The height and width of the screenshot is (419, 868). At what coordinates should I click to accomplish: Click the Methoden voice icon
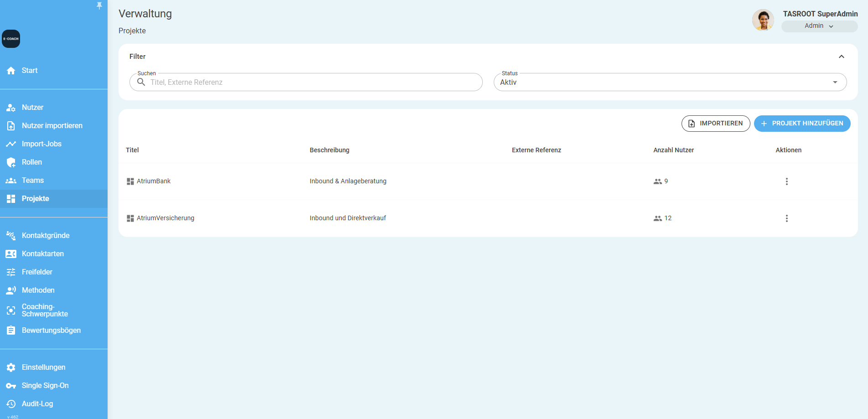pyautogui.click(x=11, y=290)
